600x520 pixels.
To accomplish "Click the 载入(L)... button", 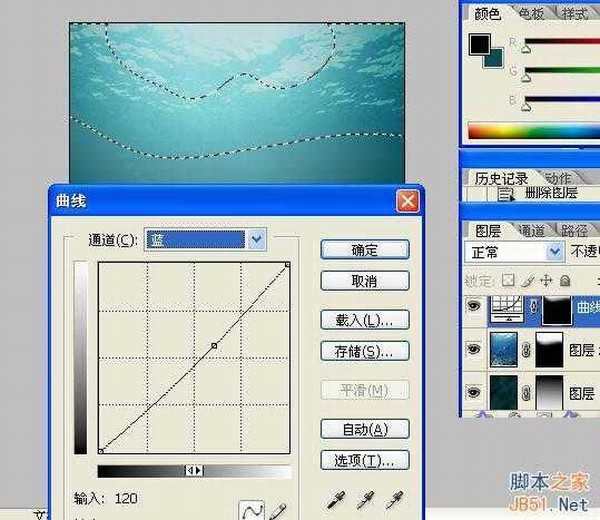I will click(365, 320).
